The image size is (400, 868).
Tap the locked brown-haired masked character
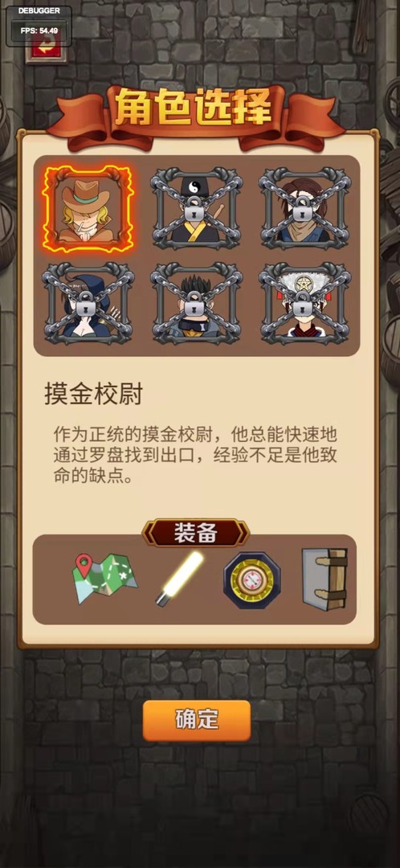click(305, 208)
